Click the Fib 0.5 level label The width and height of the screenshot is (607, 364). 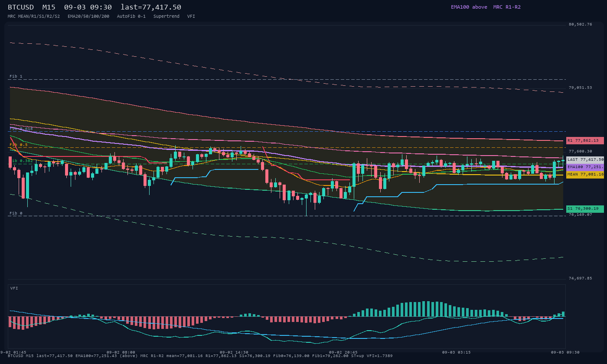[x=19, y=145]
